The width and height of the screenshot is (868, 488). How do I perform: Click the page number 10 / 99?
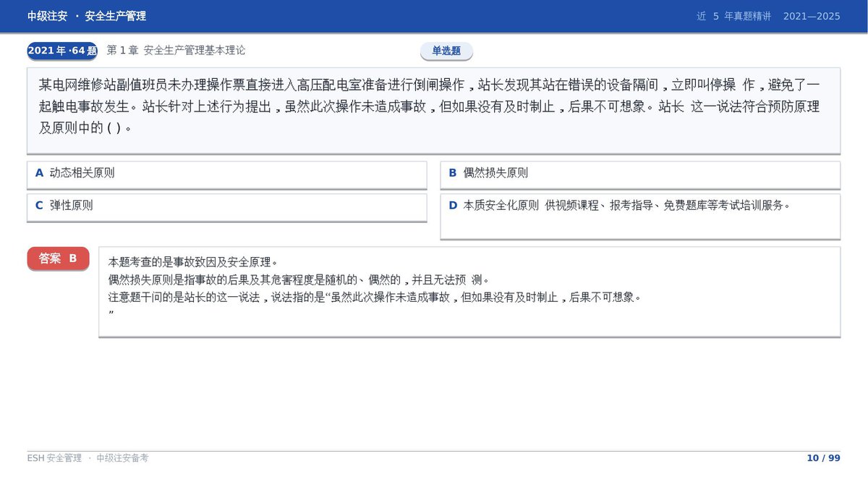coord(823,458)
